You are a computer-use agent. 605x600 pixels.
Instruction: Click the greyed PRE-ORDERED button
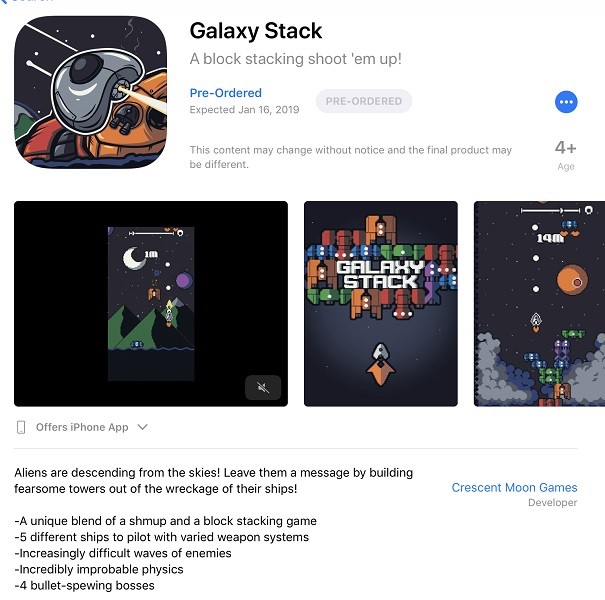pos(364,101)
